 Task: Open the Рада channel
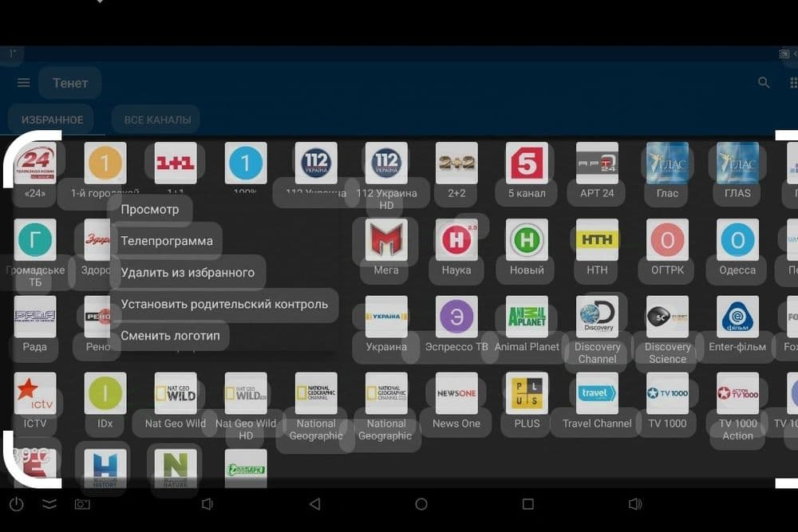pos(35,317)
